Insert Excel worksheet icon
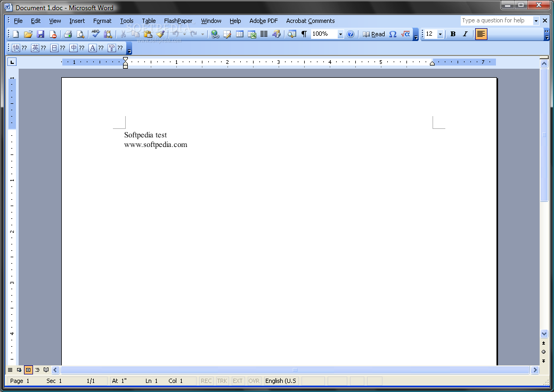The height and width of the screenshot is (392, 554). [x=252, y=34]
